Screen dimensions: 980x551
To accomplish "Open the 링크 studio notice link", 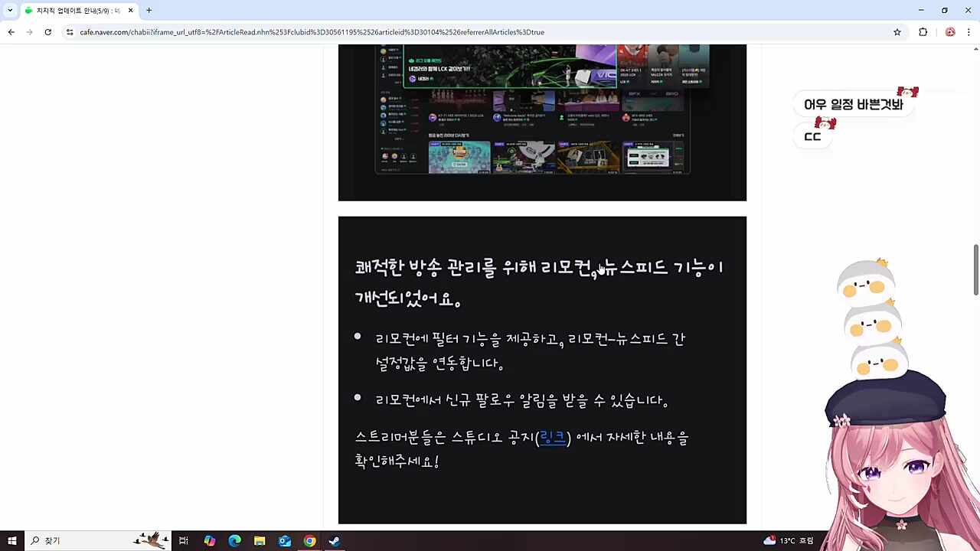I will (553, 438).
